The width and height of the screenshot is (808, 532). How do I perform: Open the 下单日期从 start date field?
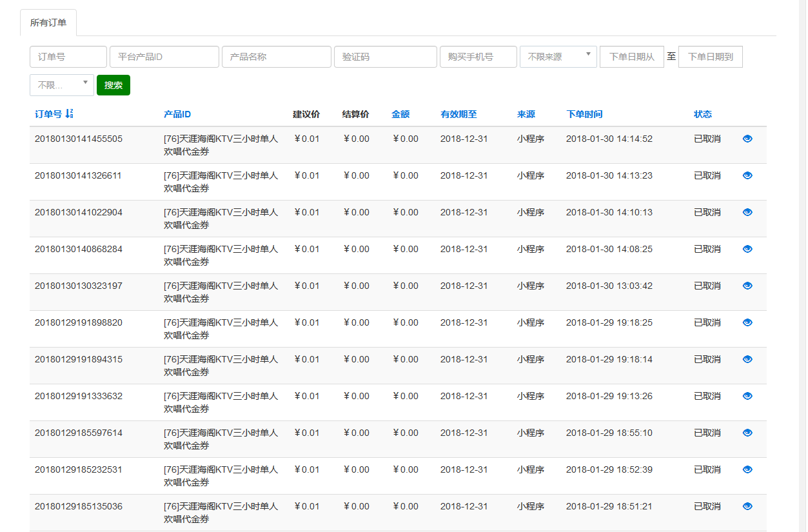[631, 57]
